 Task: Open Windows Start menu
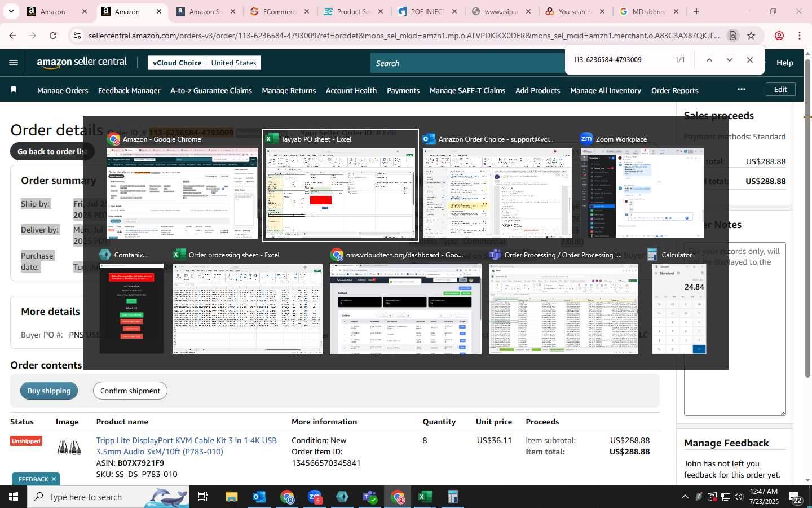pyautogui.click(x=14, y=497)
